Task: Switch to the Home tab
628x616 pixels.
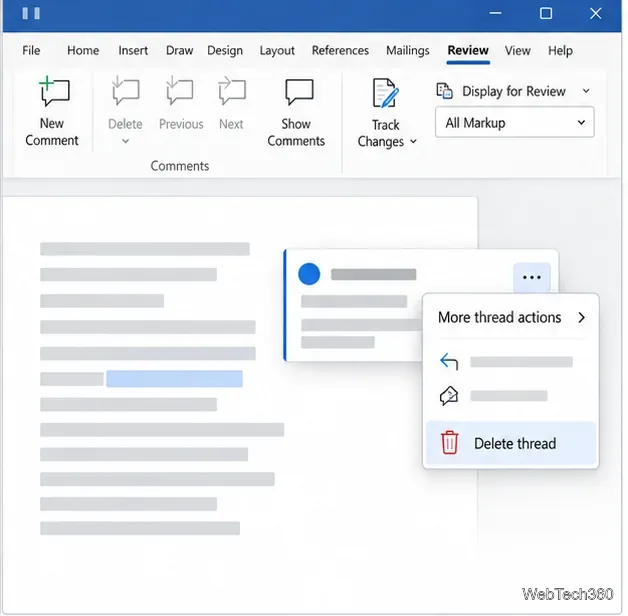Action: pyautogui.click(x=83, y=50)
